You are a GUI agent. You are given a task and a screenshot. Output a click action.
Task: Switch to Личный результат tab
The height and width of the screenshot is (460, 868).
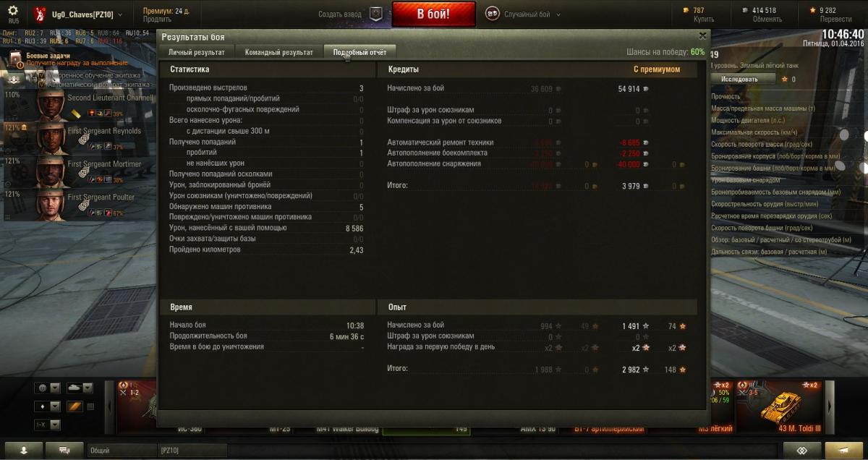click(197, 52)
